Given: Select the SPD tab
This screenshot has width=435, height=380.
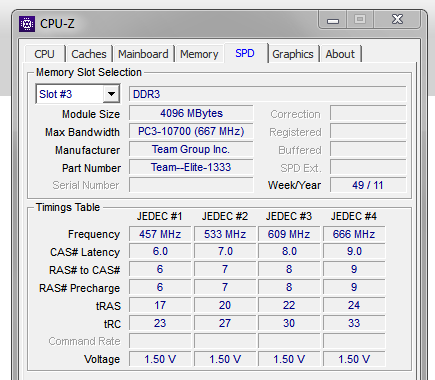Looking at the screenshot, I should [x=245, y=53].
